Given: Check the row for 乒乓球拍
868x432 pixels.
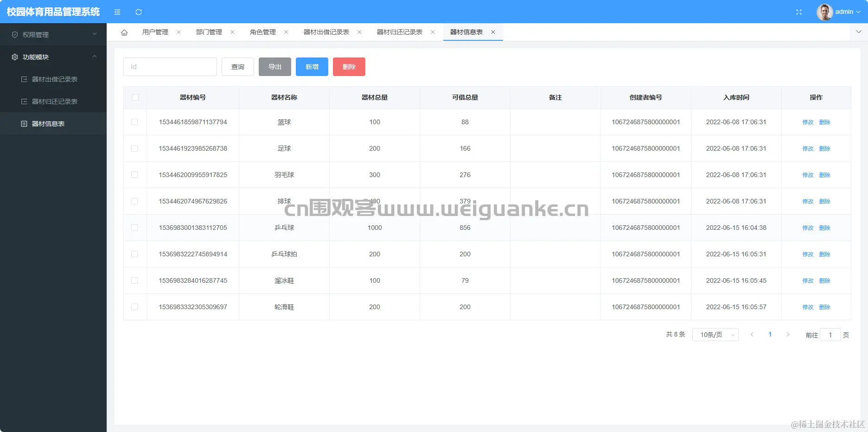Looking at the screenshot, I should (x=134, y=254).
